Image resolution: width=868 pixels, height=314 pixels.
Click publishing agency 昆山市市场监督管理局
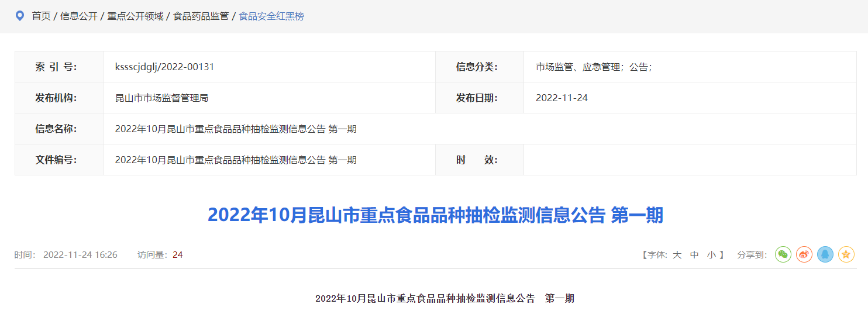161,98
